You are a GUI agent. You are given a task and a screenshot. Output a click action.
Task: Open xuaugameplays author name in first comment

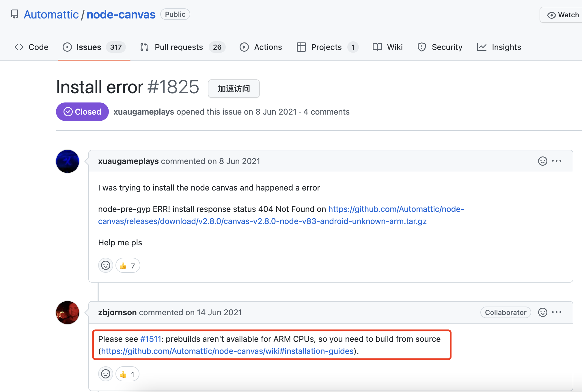pyautogui.click(x=128, y=161)
